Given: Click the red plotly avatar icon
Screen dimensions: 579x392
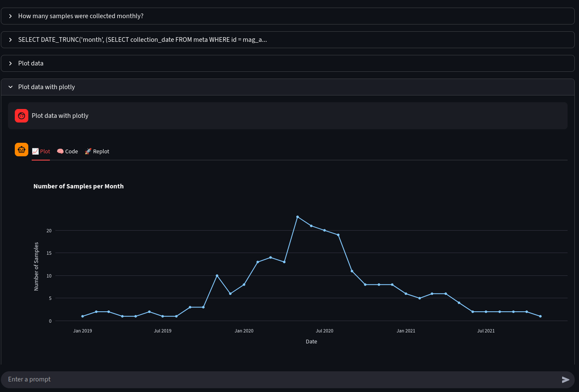Looking at the screenshot, I should click(x=22, y=115).
